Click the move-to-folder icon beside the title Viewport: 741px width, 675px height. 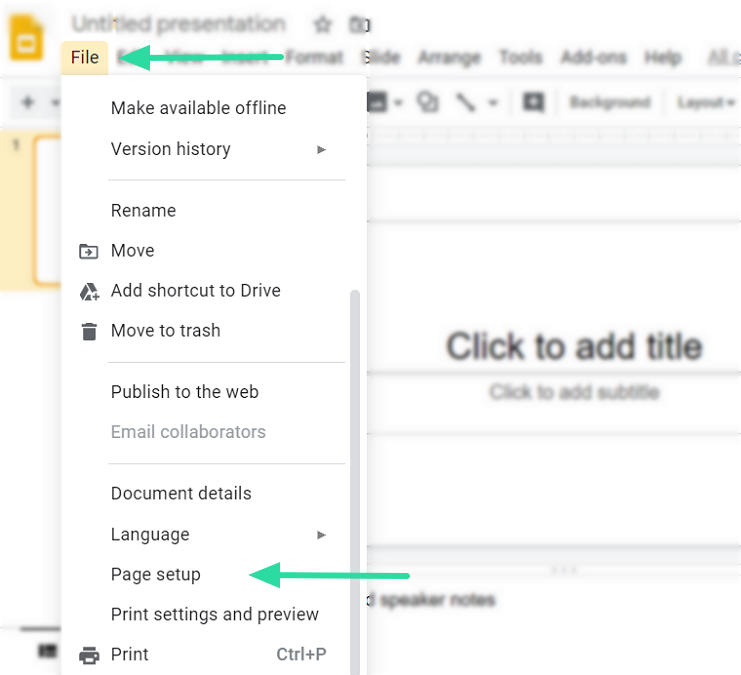pyautogui.click(x=359, y=25)
